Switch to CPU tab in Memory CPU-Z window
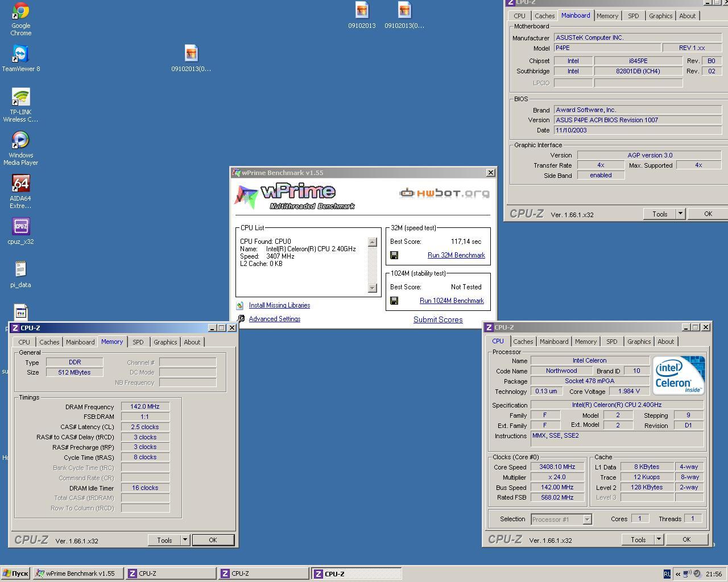Screen dimensions: 728x582 click(x=24, y=342)
